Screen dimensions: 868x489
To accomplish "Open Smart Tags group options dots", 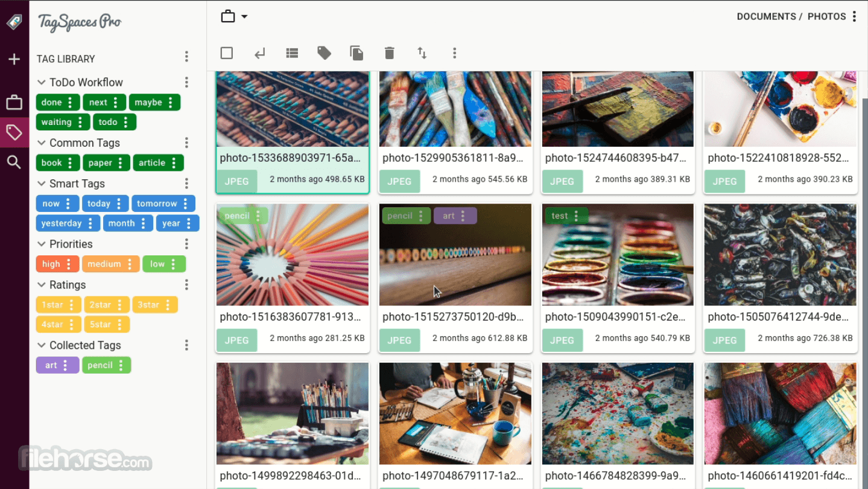I will point(186,184).
